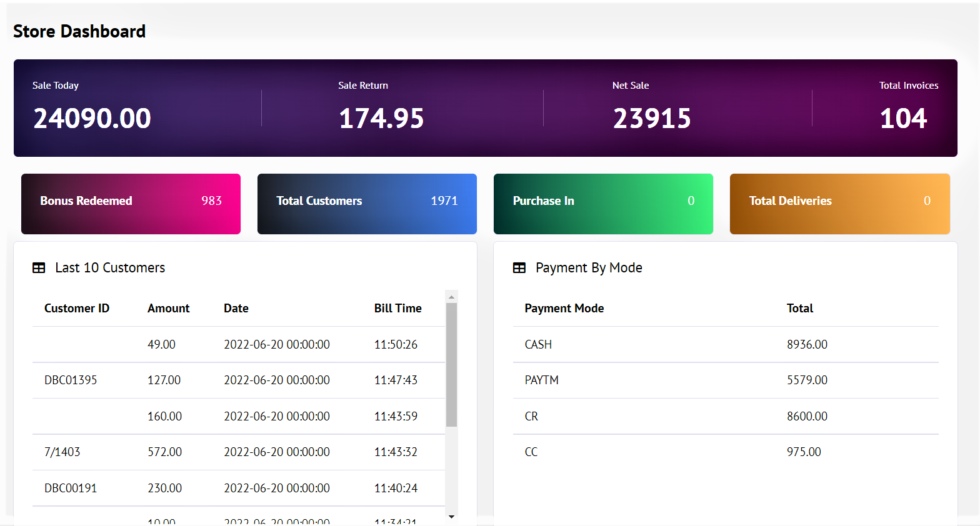Click the date in the 127.00 row
980x526 pixels.
click(277, 380)
